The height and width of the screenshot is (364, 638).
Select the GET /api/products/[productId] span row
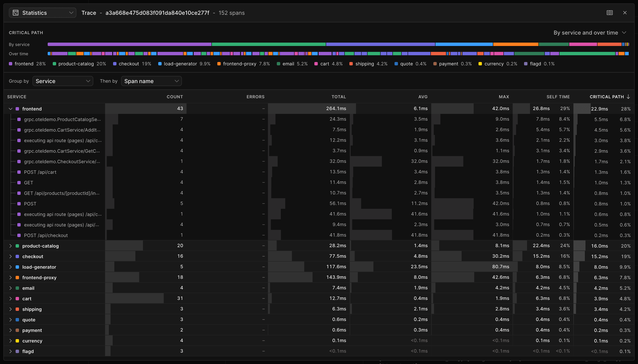click(319, 193)
